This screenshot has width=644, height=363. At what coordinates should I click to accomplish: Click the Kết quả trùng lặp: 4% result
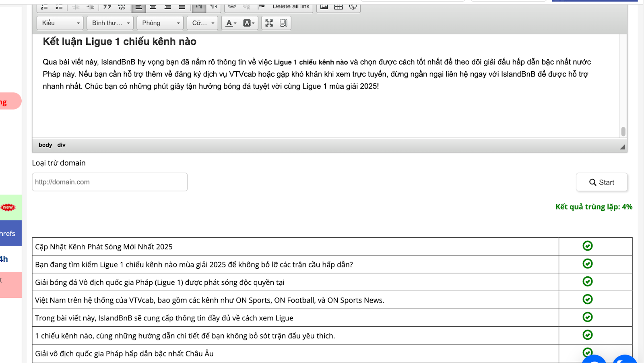pyautogui.click(x=594, y=207)
